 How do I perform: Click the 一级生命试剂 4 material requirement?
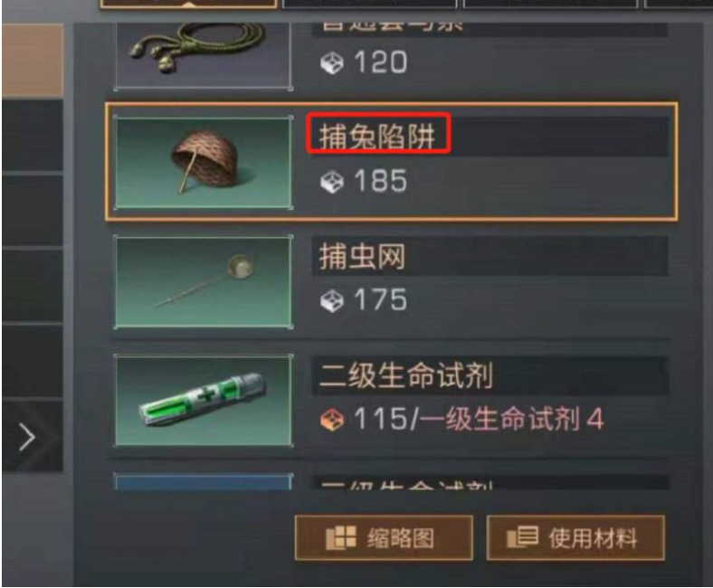[511, 418]
